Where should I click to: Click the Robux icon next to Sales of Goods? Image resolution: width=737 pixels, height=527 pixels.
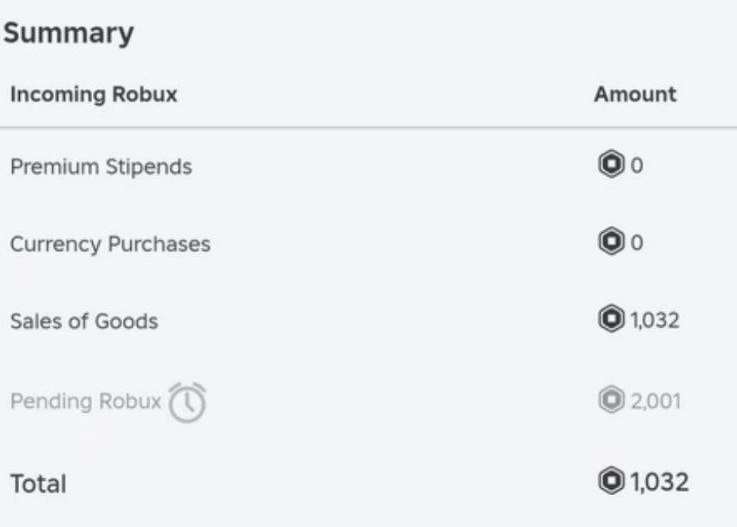coord(611,318)
